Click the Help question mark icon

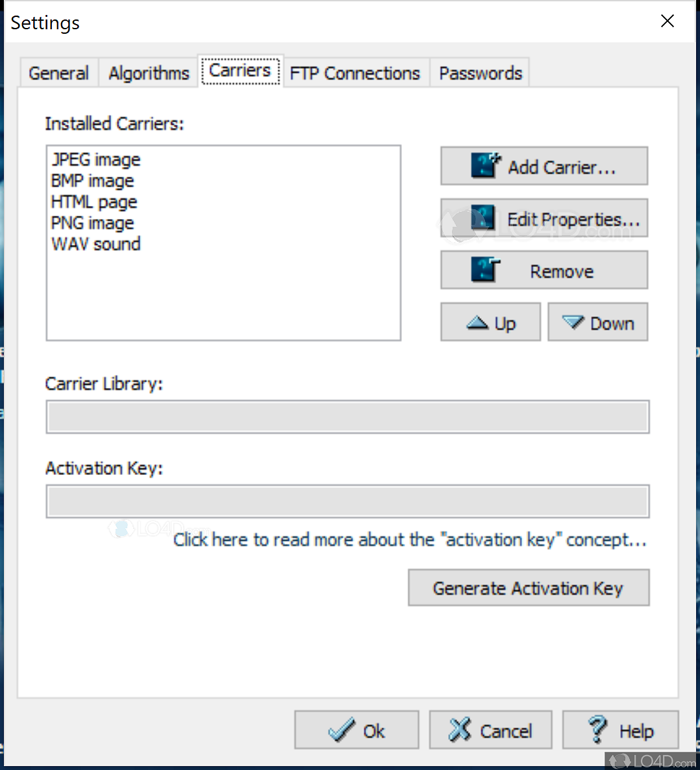(x=597, y=730)
